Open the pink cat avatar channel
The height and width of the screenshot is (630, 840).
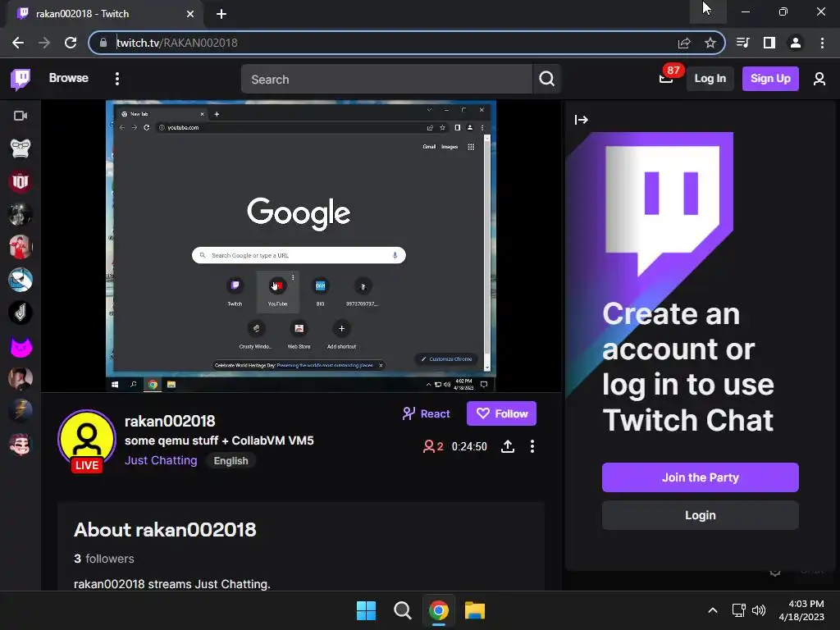21,346
